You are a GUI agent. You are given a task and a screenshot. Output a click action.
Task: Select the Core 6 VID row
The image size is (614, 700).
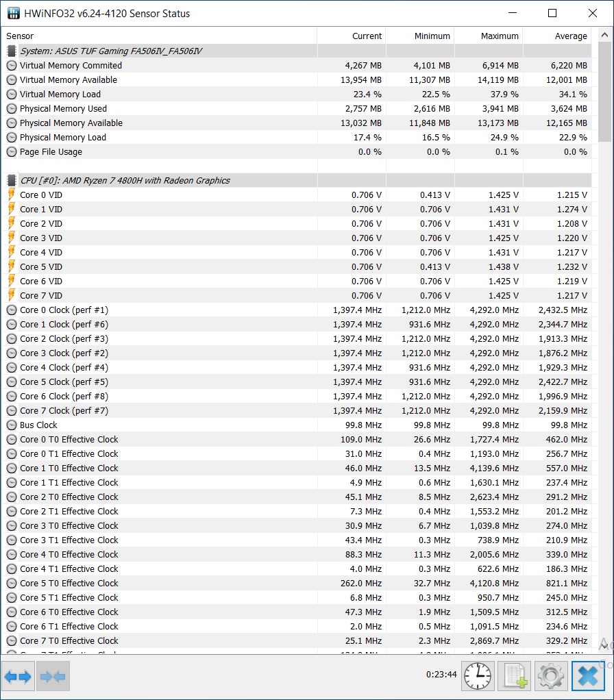pyautogui.click(x=298, y=282)
